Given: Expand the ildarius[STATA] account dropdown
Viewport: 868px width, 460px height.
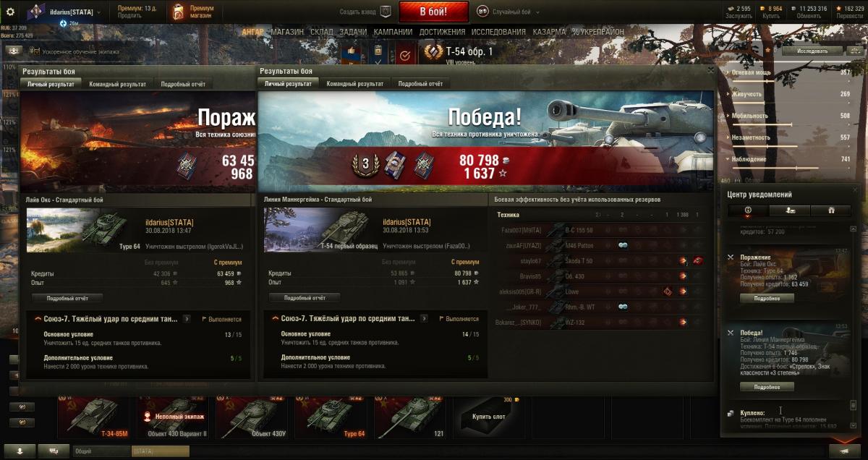Looking at the screenshot, I should coord(99,12).
